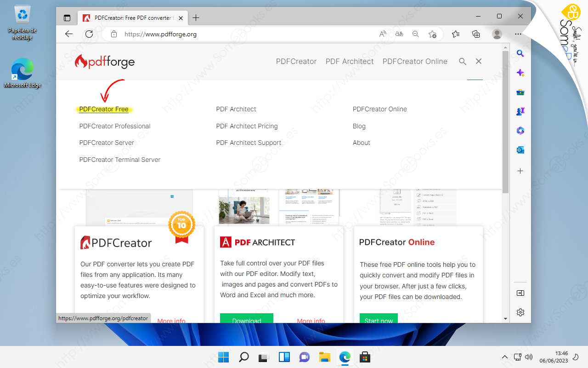Open the Collections panel

(476, 34)
